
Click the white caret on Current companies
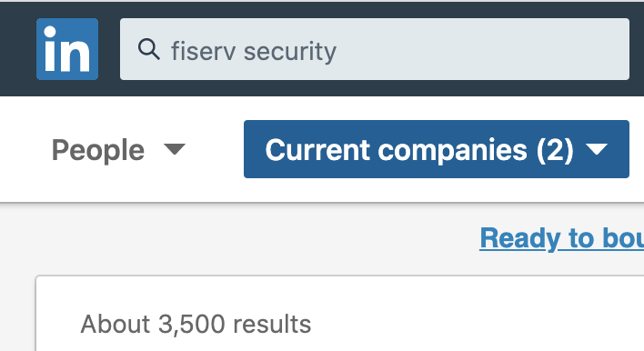point(597,149)
